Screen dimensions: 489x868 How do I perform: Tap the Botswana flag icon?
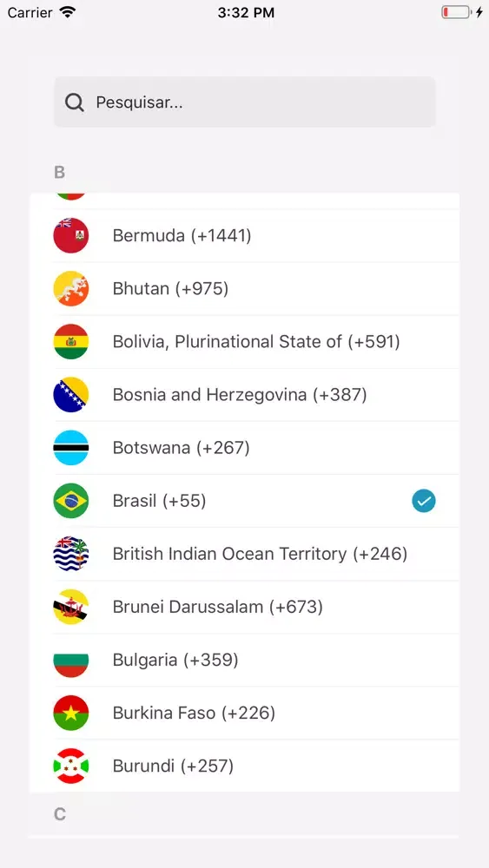coord(71,447)
